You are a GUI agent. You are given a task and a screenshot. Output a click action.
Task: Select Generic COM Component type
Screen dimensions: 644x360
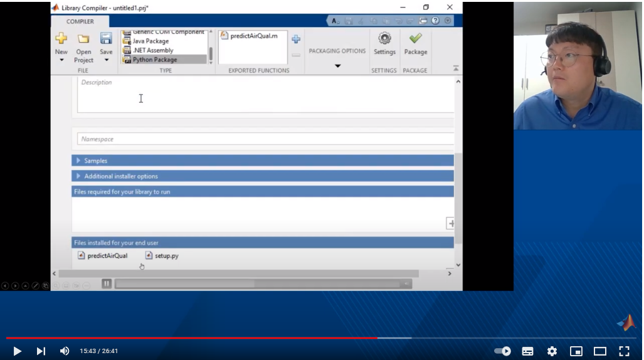tap(165, 32)
